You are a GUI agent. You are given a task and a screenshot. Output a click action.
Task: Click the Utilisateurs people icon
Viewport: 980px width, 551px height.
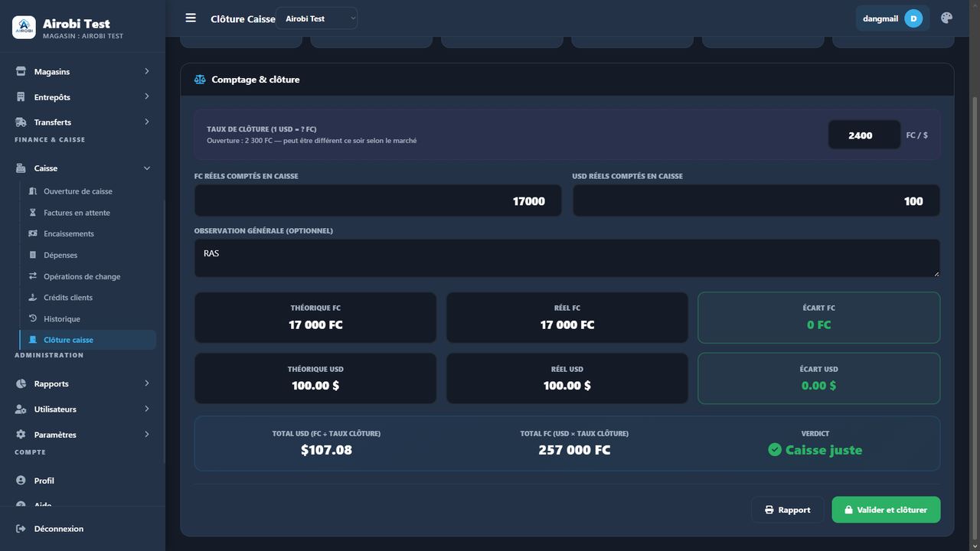[21, 409]
